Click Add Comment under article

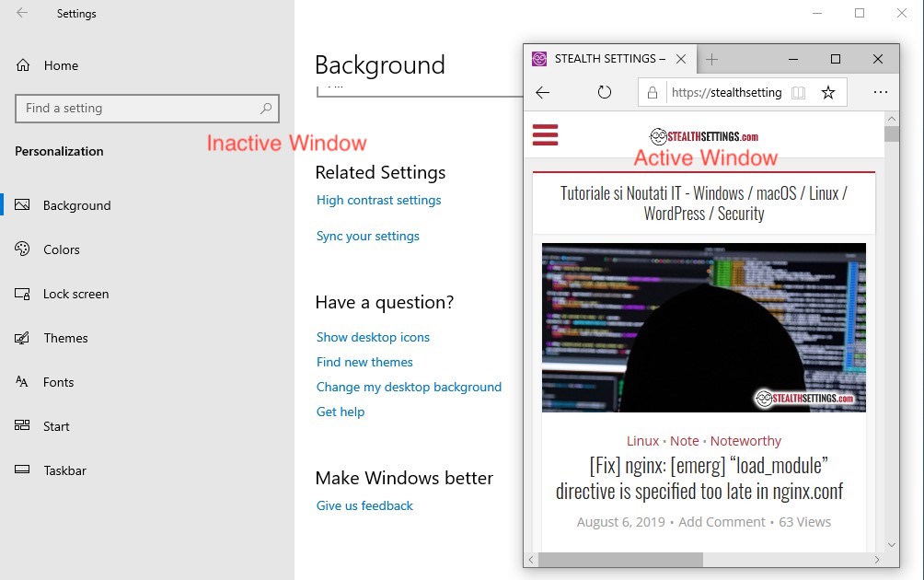(x=722, y=522)
